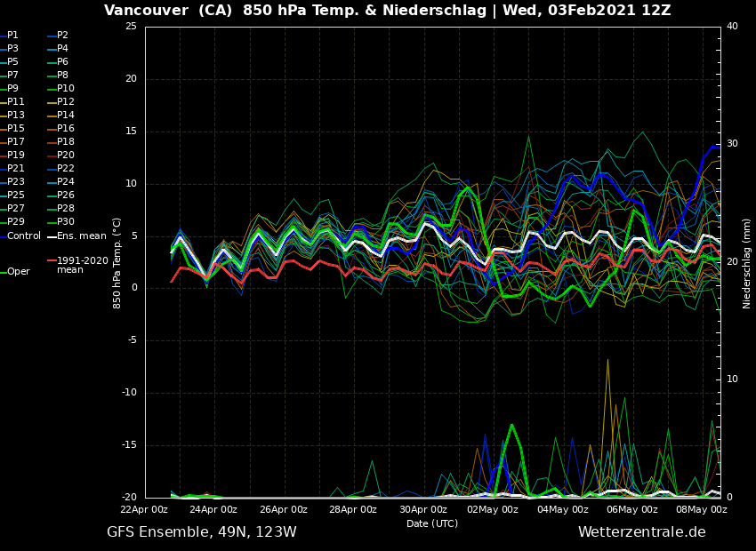Click the 30Apr 00z date tick
The height and width of the screenshot is (551, 756).
tap(422, 509)
